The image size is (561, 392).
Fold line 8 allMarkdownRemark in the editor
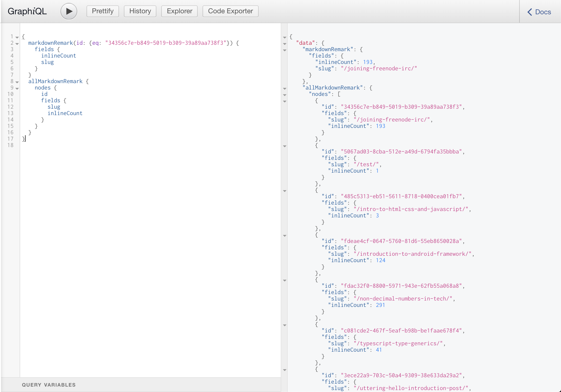click(17, 81)
